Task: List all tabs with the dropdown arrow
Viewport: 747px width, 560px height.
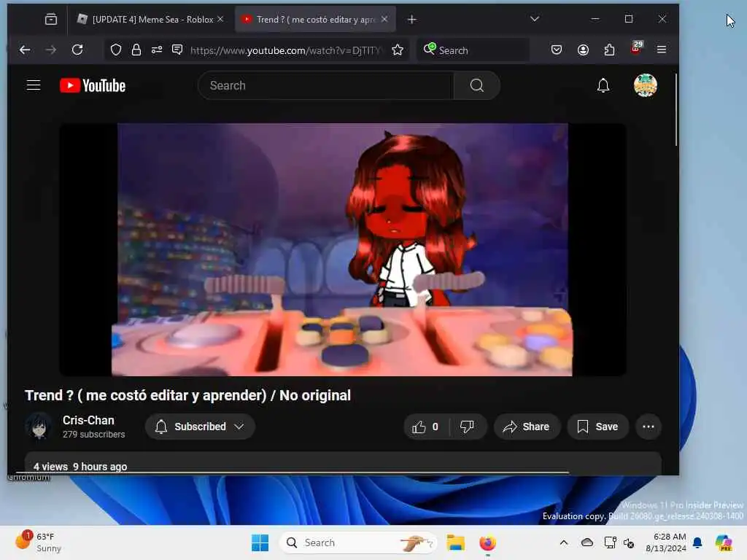Action: [535, 19]
